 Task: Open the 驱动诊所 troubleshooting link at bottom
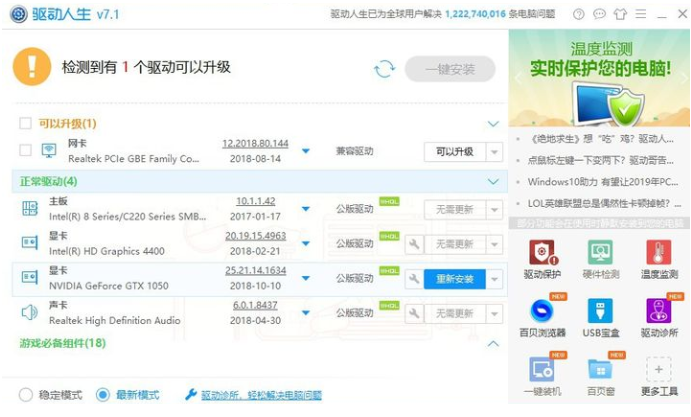pos(254,396)
